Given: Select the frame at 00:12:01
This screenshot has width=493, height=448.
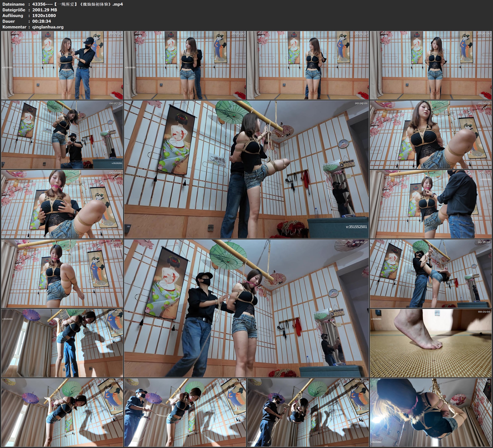Looking at the screenshot, I should [62, 204].
